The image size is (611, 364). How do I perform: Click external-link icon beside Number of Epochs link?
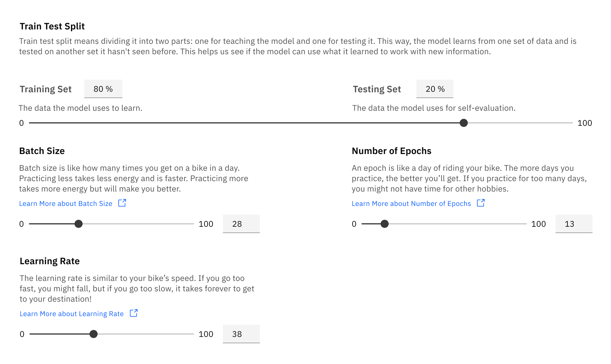[x=480, y=203]
